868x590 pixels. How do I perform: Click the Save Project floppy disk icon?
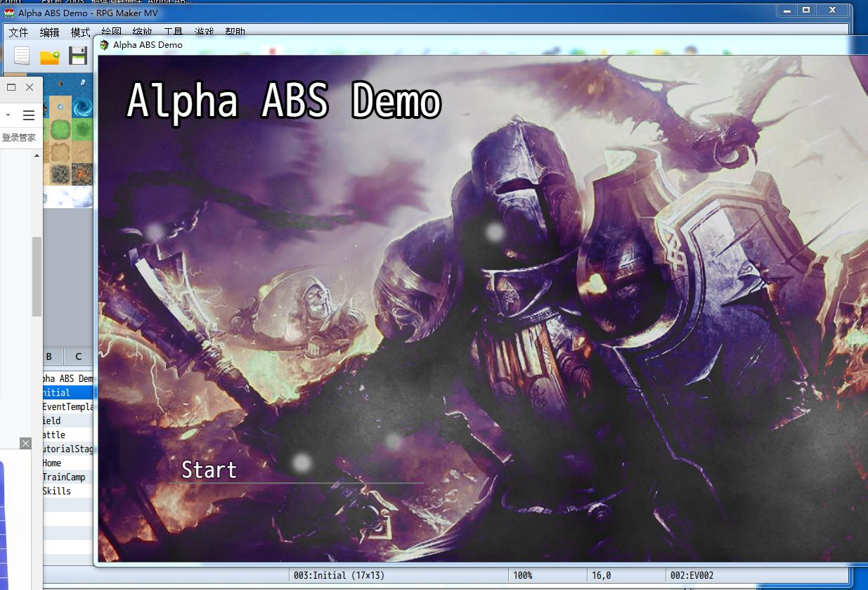click(77, 56)
